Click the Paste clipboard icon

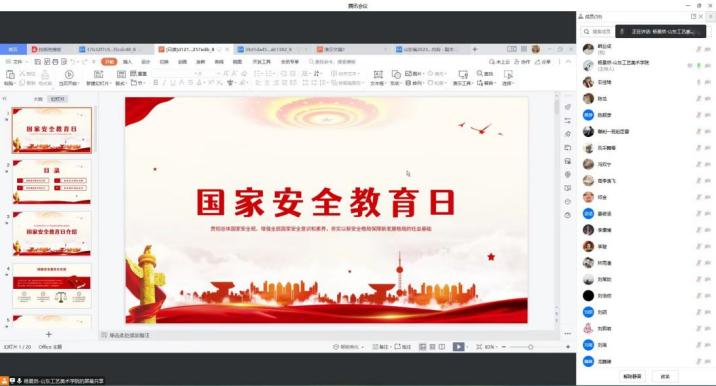[10, 74]
